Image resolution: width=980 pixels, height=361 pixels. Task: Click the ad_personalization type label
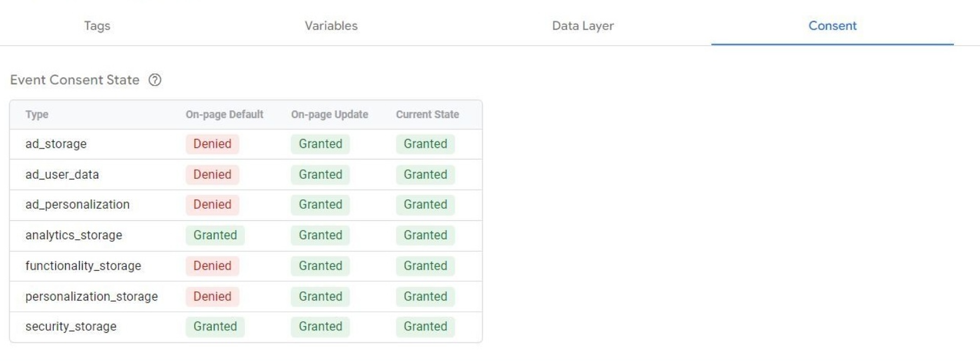[77, 204]
